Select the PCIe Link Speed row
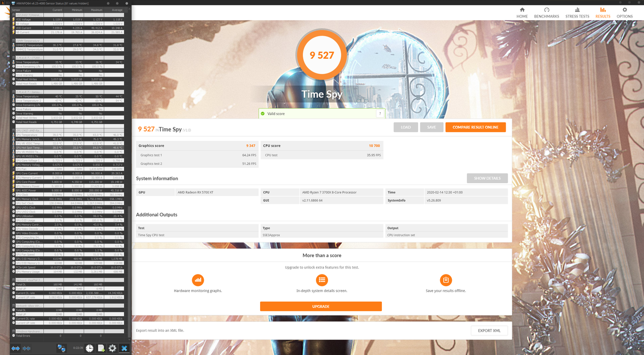The image size is (644, 355). 68,267
